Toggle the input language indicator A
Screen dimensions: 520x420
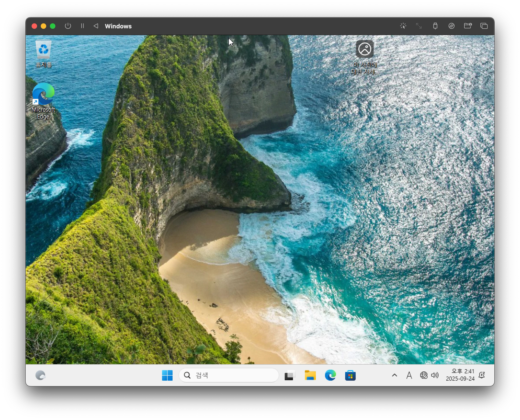point(409,375)
